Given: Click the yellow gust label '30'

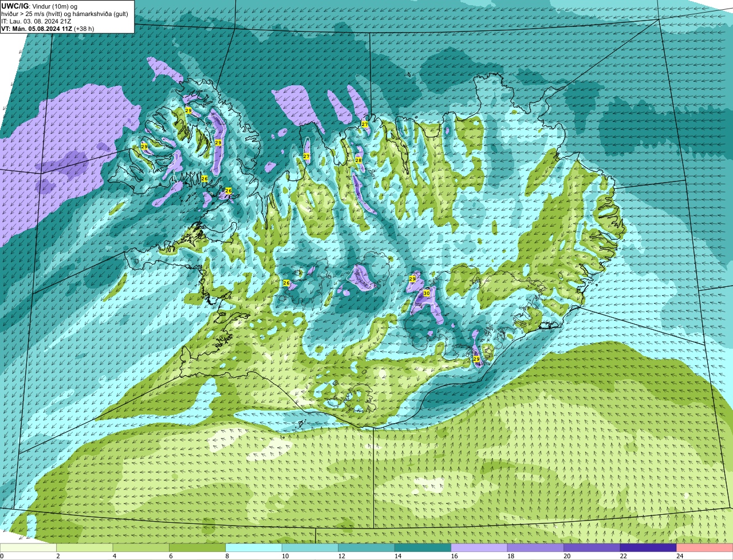Looking at the screenshot, I should tap(427, 293).
